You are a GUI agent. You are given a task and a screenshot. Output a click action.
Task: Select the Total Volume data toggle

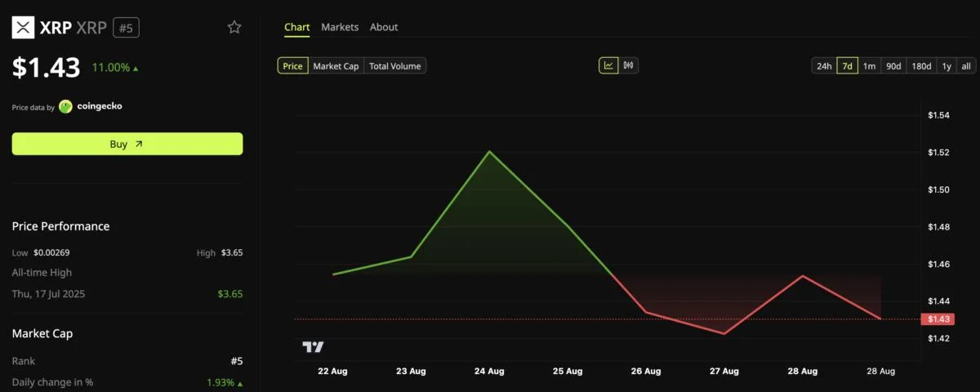point(395,66)
